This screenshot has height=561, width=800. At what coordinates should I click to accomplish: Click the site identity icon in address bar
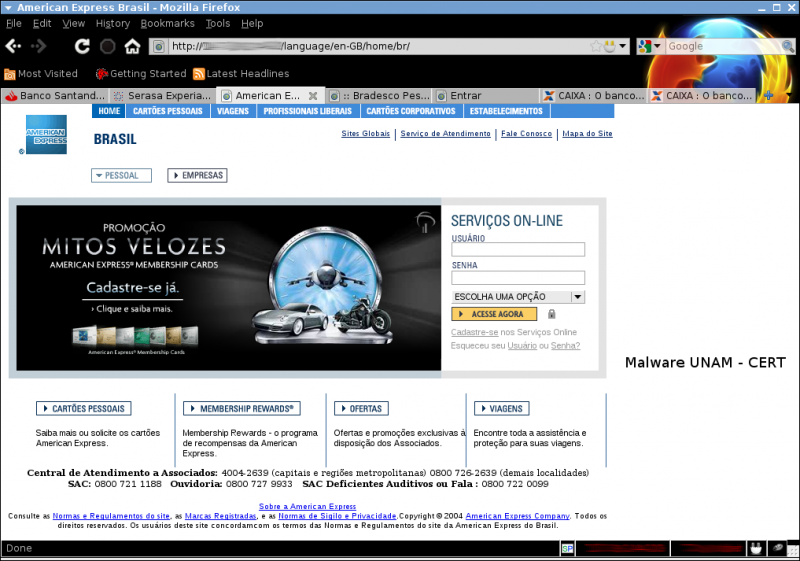click(x=159, y=46)
